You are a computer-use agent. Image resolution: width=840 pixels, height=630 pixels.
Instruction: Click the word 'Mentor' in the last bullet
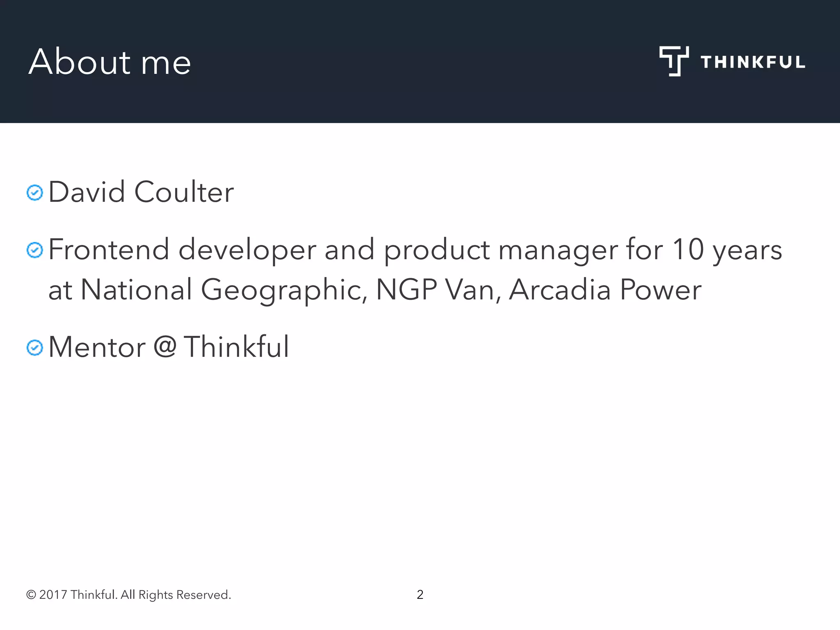pyautogui.click(x=97, y=347)
